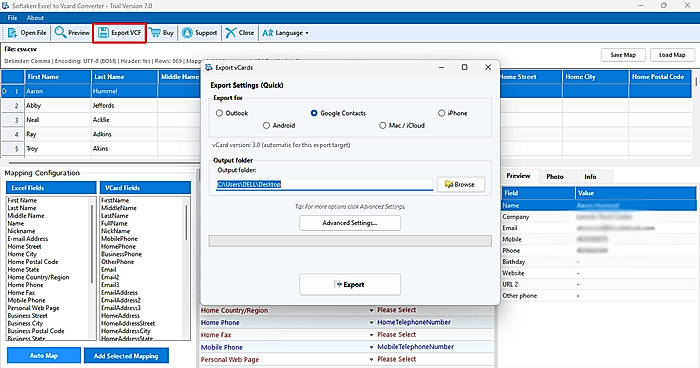Click the export progress bar
Viewport: 700px width, 368px height.
click(x=350, y=241)
